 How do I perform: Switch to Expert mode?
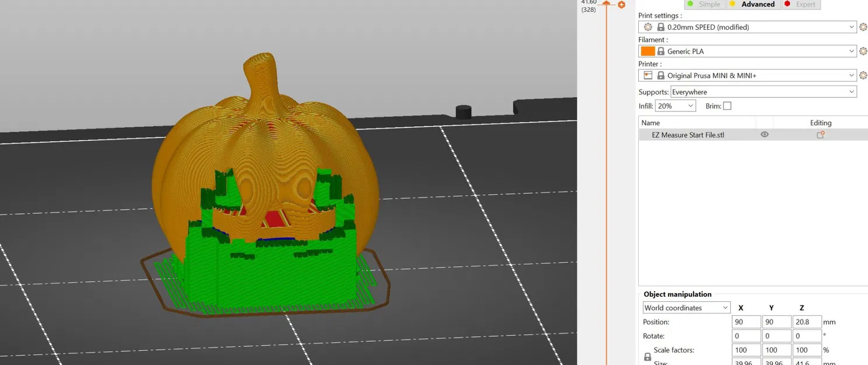tap(800, 4)
